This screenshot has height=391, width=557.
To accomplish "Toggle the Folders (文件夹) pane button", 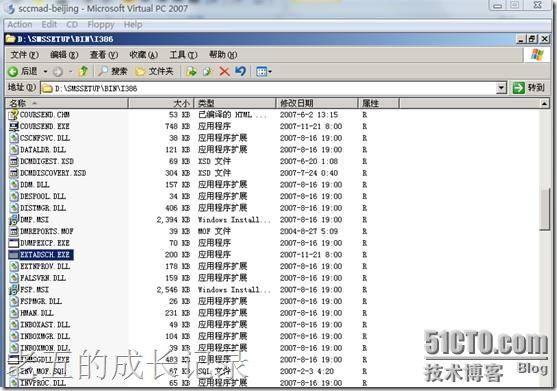I will pos(154,71).
